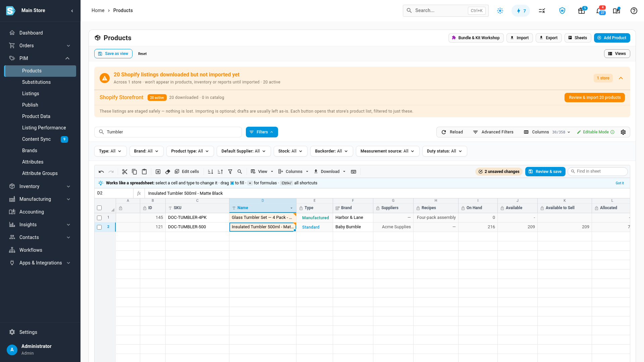Viewport: 644px width, 362px height.
Task: Open Bundle & Kit Workshop
Action: click(476, 38)
